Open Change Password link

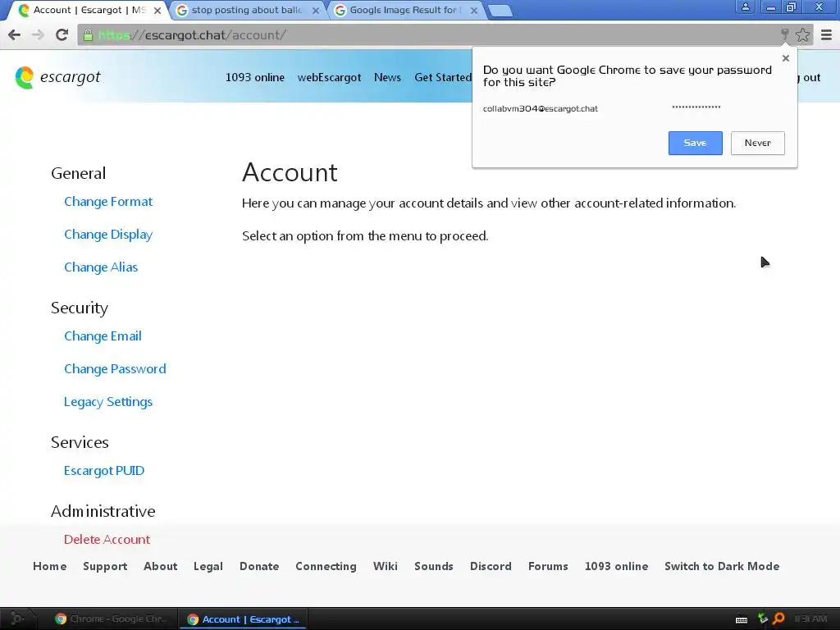115,369
